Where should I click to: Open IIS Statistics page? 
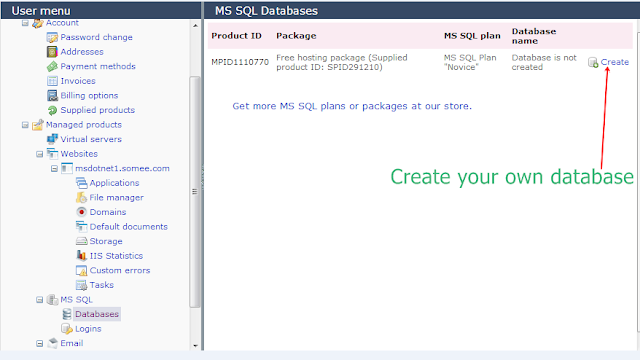(x=116, y=256)
